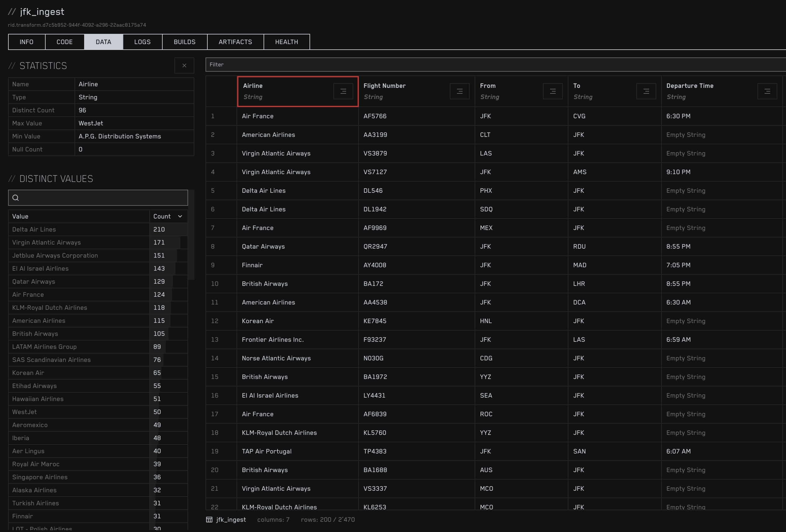
Task: Select Aer Lingus distinct value row
Action: point(98,451)
